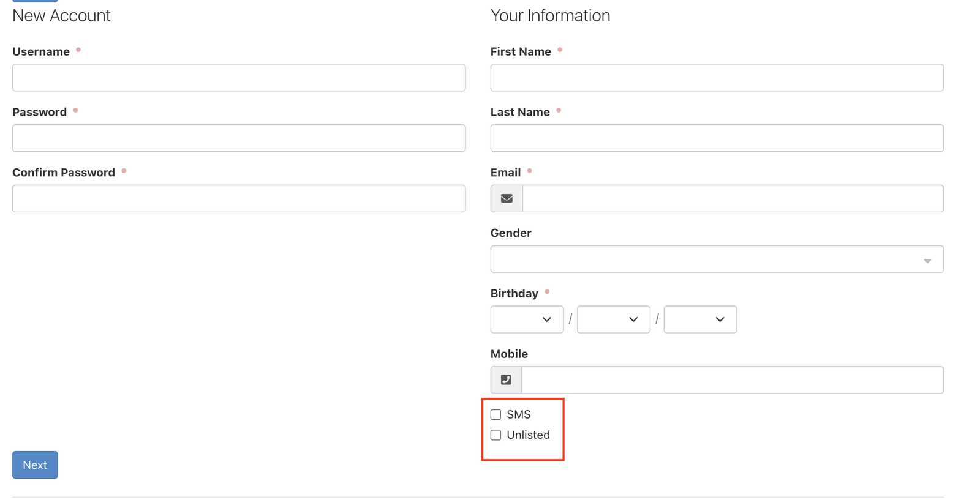This screenshot has height=500, width=980.
Task: Click the 'New Account' heading
Action: tap(61, 15)
